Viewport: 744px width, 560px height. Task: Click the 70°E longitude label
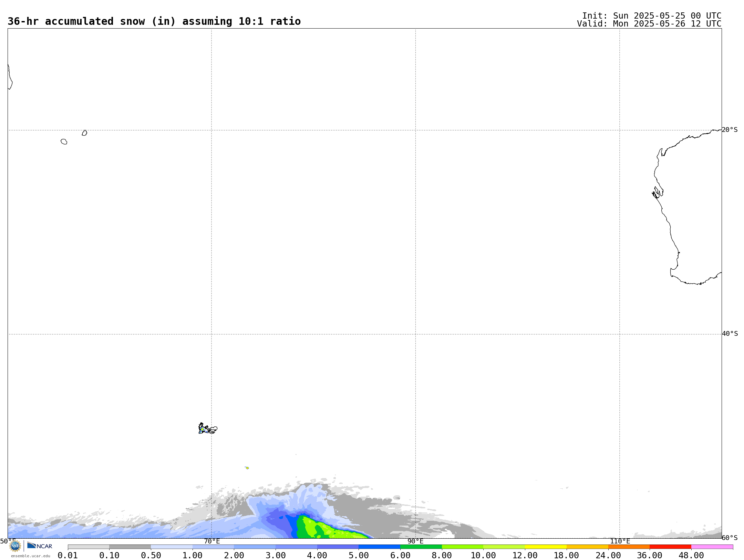(x=212, y=541)
